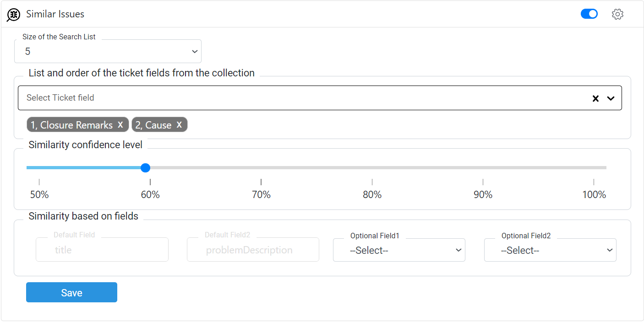Image resolution: width=644 pixels, height=322 pixels.
Task: Click the Default Field2 problemDescription input
Action: tap(253, 250)
